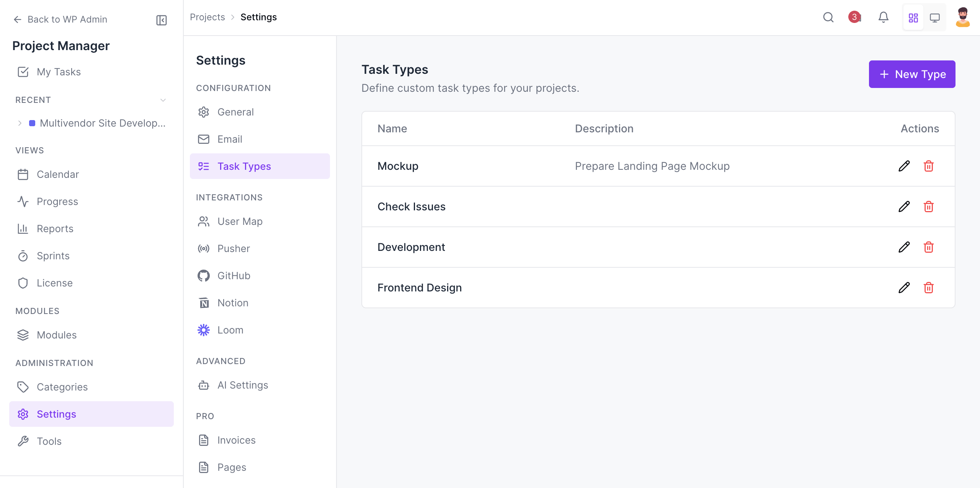Open AI Settings under Advanced
Screen dimensions: 980x488
pos(243,385)
